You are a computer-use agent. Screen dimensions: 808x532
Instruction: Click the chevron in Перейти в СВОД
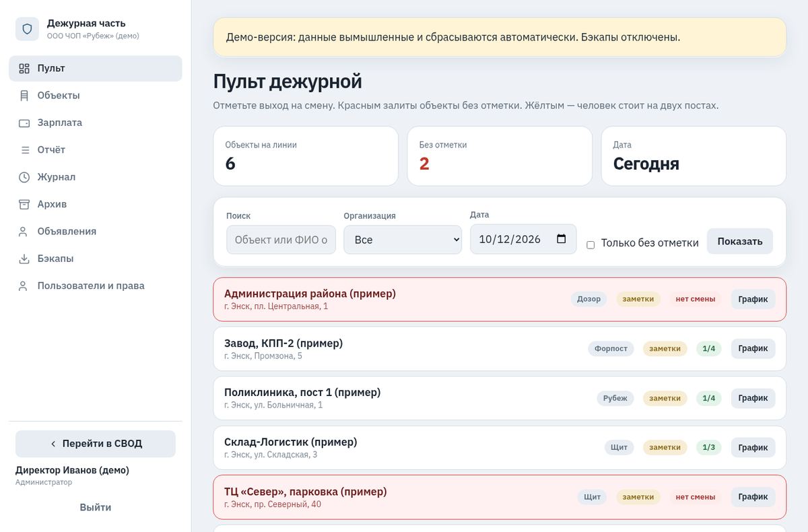point(53,444)
